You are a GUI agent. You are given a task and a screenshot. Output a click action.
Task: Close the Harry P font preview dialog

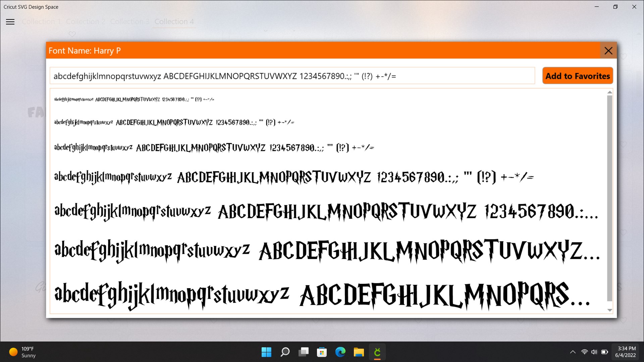tap(609, 51)
